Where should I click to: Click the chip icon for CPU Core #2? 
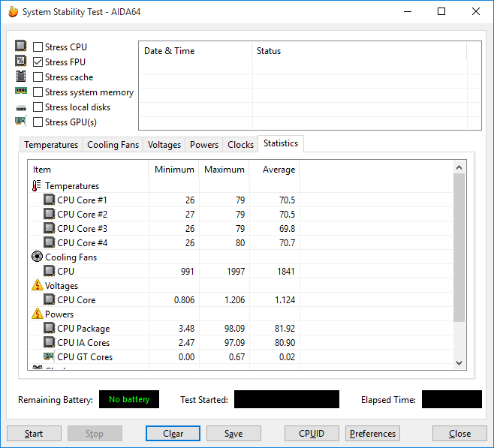click(49, 214)
